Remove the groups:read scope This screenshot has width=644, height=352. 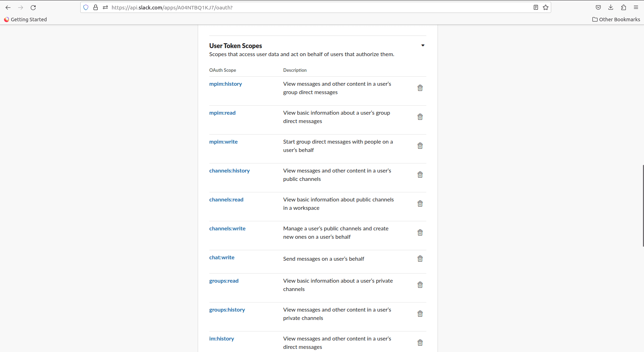tap(420, 285)
